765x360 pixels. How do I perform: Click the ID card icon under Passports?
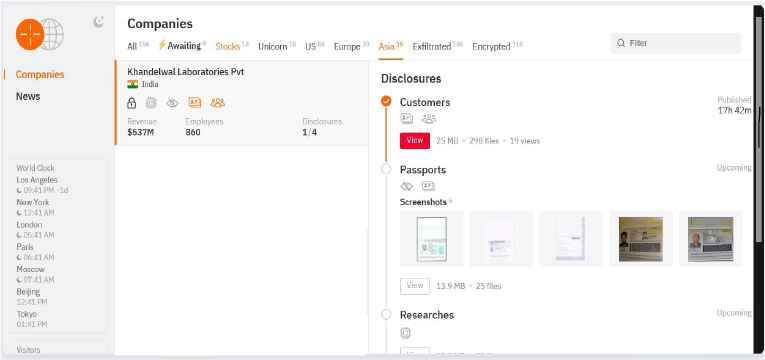428,186
